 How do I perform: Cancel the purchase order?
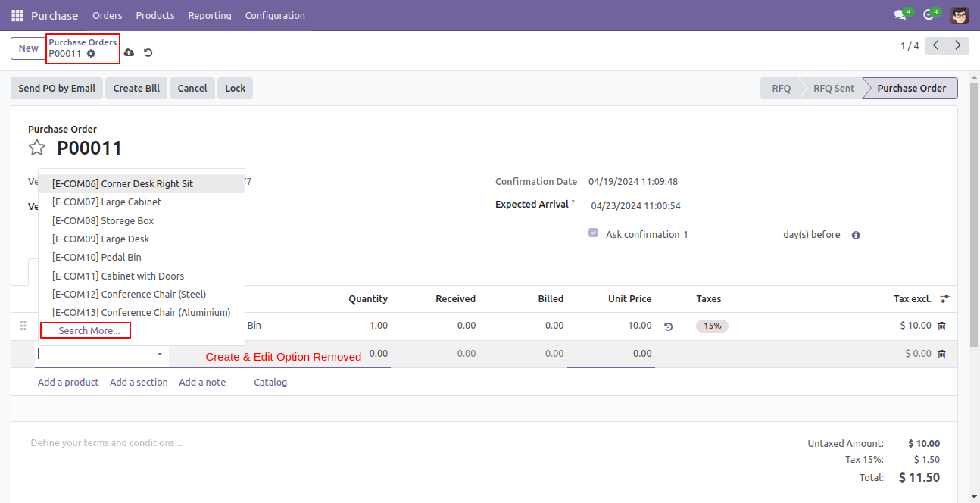(x=192, y=89)
